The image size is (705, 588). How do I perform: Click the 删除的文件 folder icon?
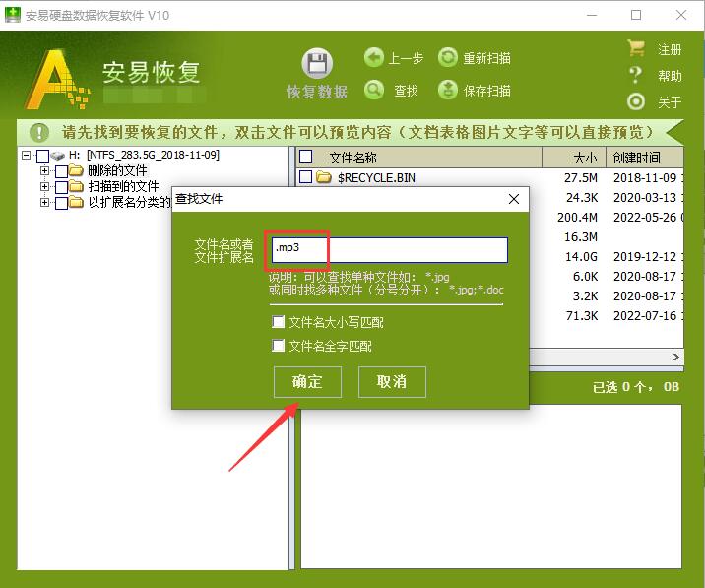tap(76, 170)
